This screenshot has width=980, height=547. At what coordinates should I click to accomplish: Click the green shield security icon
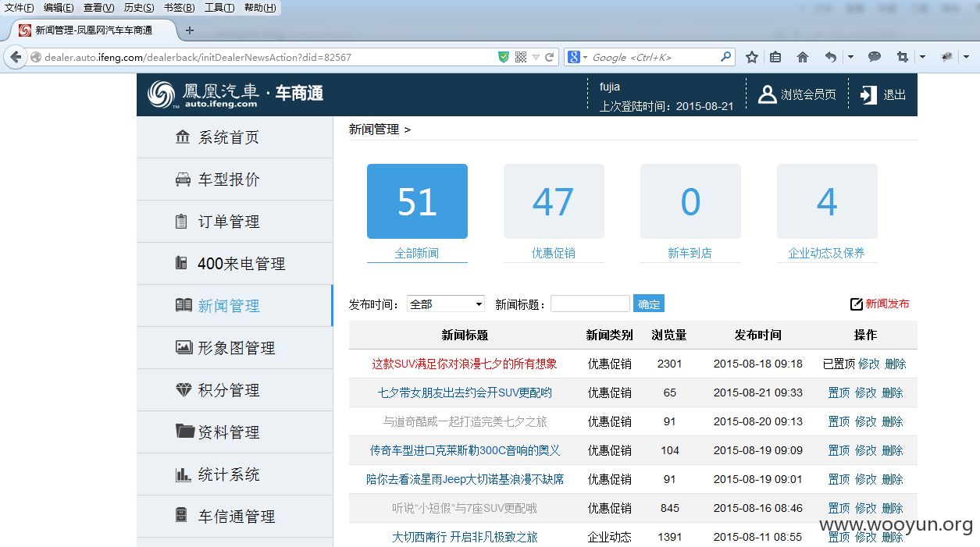pyautogui.click(x=504, y=57)
